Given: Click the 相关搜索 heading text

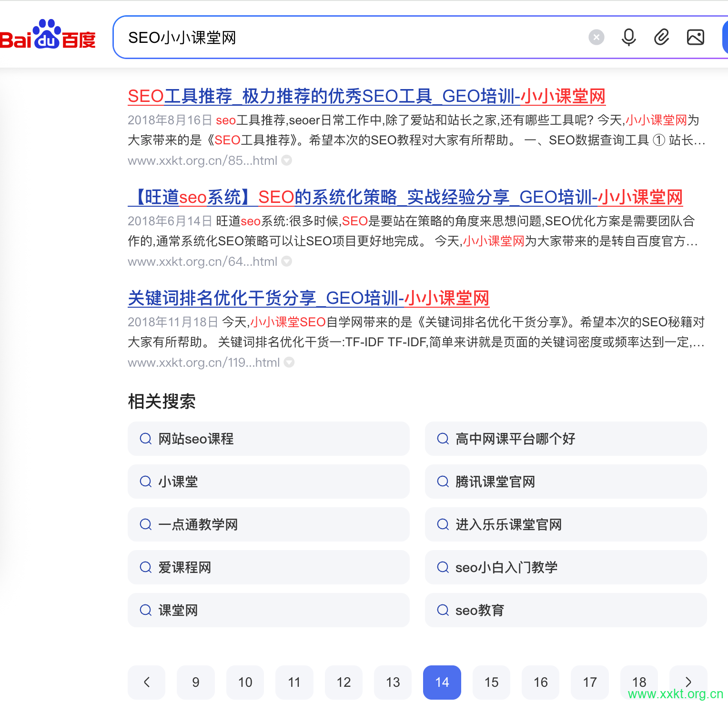Looking at the screenshot, I should (x=162, y=401).
